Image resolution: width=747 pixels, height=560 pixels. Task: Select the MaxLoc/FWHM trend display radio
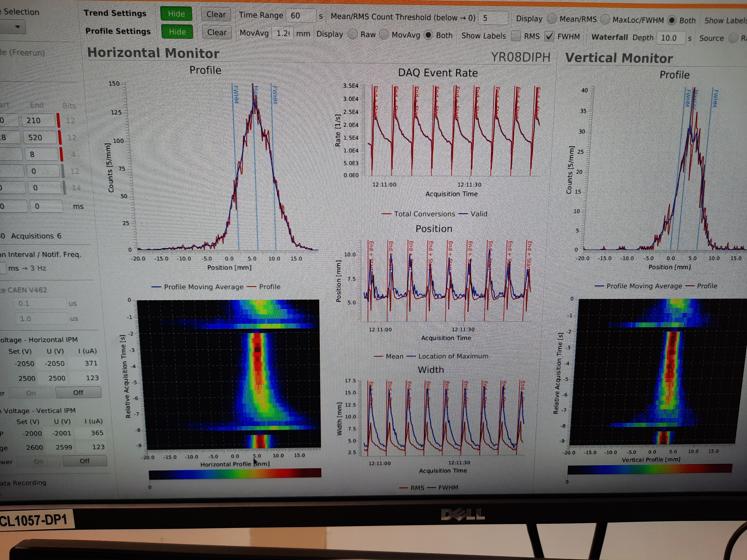(x=605, y=20)
